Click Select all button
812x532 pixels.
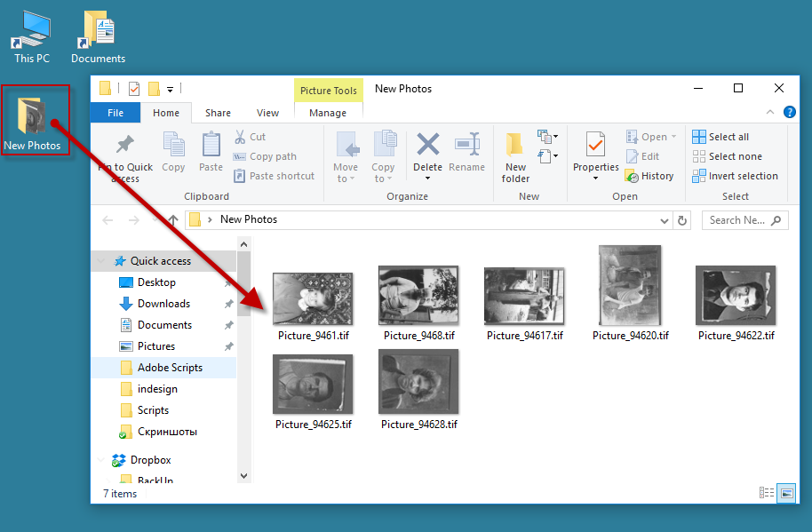tap(720, 137)
